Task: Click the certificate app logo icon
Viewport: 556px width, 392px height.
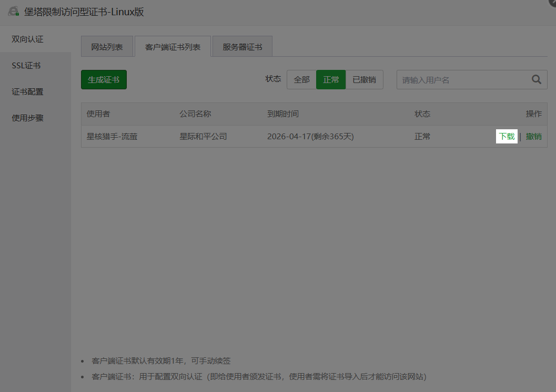Action: [13, 11]
